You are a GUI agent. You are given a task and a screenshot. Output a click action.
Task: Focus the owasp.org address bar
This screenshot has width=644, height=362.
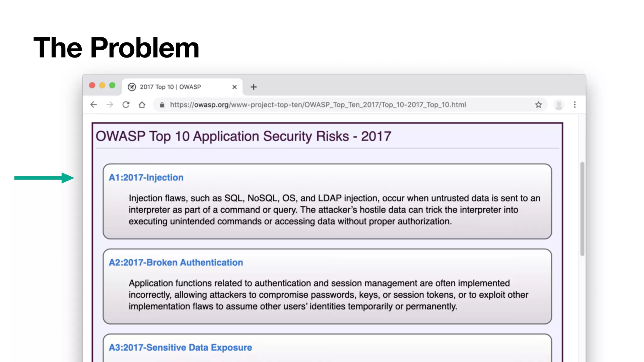pos(318,105)
